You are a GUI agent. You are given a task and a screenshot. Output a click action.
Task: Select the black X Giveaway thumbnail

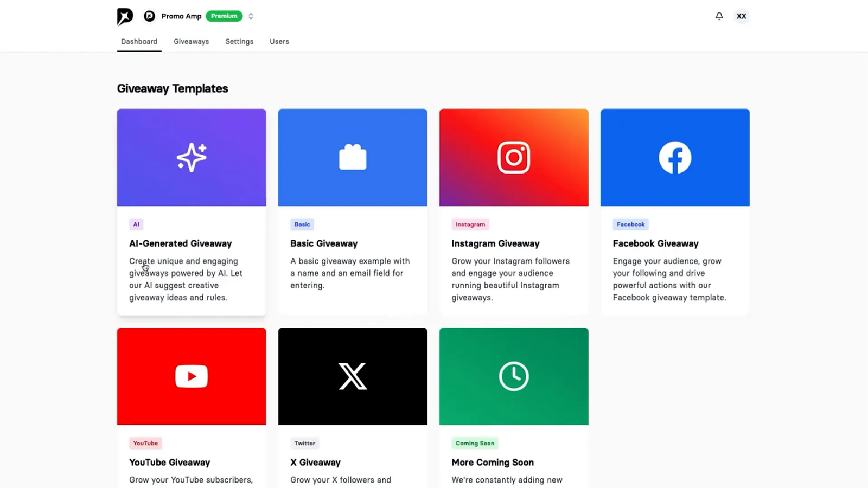[353, 376]
